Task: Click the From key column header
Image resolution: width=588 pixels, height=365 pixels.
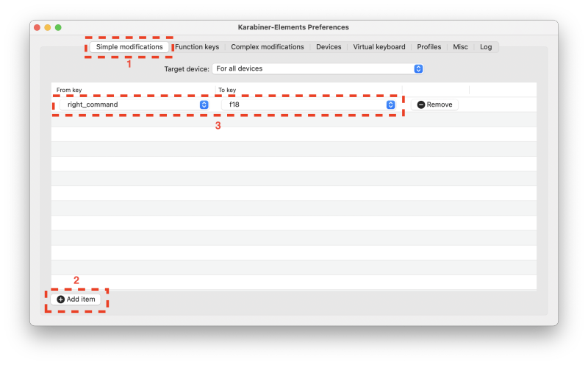Action: (69, 90)
